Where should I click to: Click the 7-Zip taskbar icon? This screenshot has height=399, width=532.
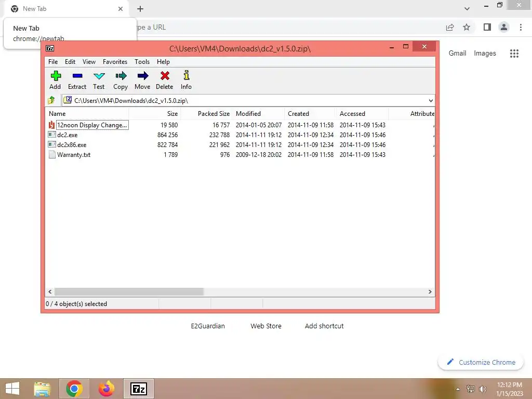click(x=138, y=389)
